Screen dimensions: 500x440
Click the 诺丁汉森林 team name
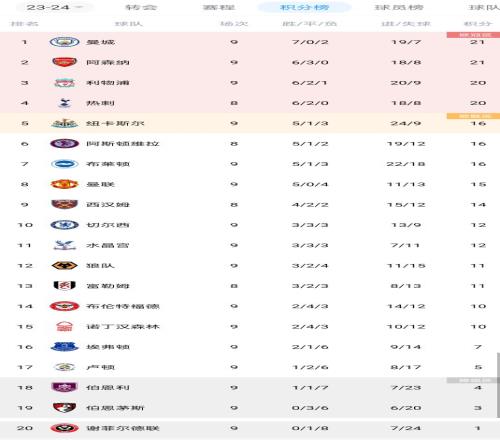pyautogui.click(x=123, y=327)
